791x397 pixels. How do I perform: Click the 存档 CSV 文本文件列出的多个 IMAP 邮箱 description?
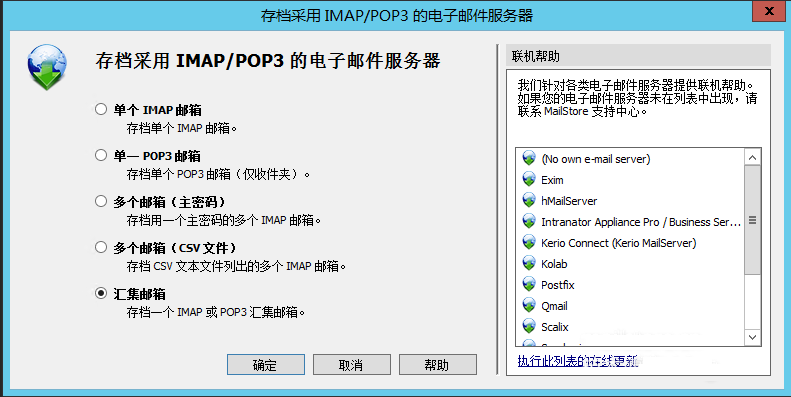236,266
